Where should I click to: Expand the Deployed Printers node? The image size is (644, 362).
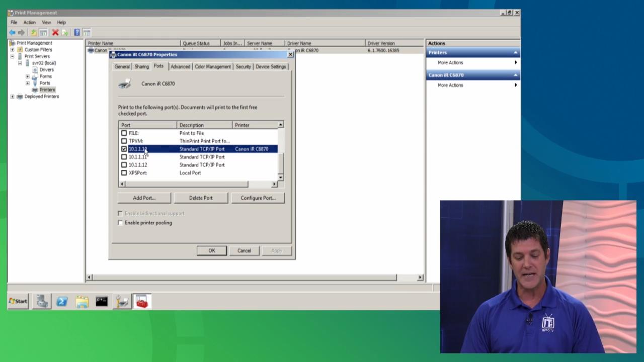point(12,97)
